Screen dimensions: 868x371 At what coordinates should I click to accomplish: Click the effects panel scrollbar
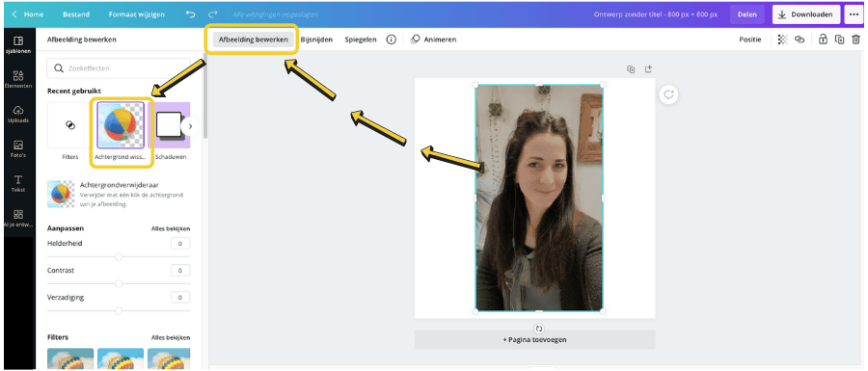click(205, 96)
